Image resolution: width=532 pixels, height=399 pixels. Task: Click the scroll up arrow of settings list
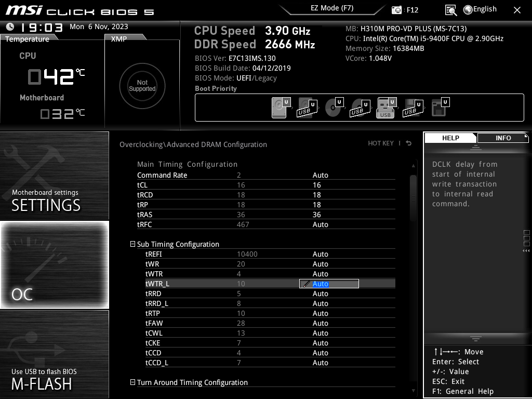pos(413,166)
